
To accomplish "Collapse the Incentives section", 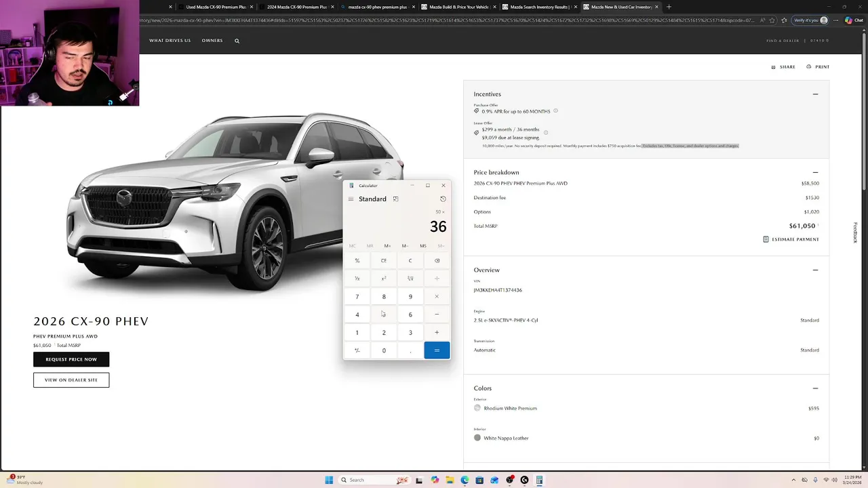I will 815,94.
